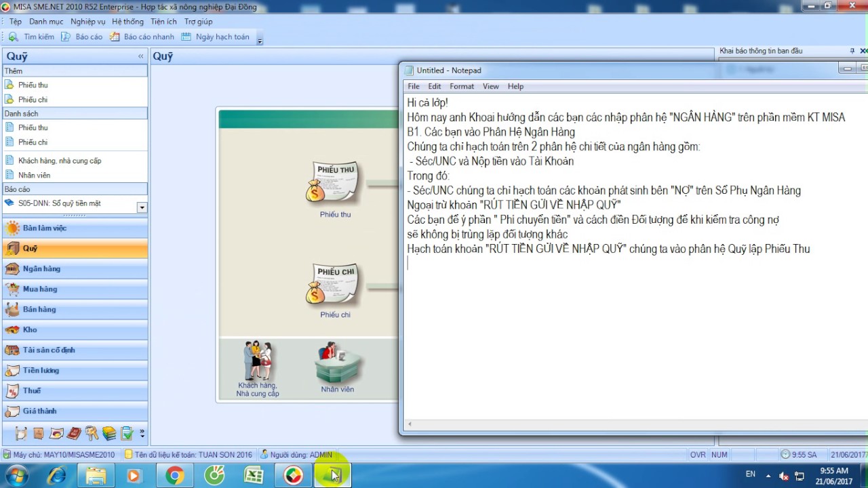The width and height of the screenshot is (868, 488).
Task: Open Notepad Edit menu
Action: coord(435,86)
